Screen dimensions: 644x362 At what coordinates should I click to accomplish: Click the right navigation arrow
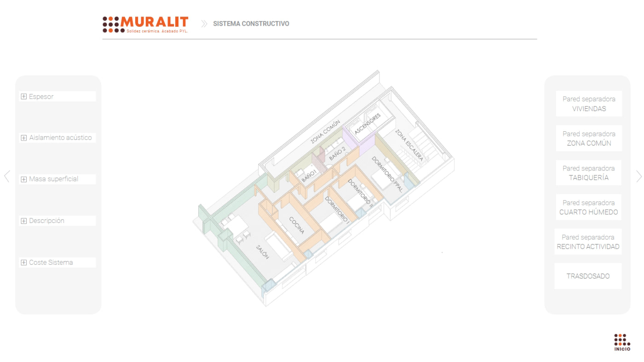coord(638,176)
